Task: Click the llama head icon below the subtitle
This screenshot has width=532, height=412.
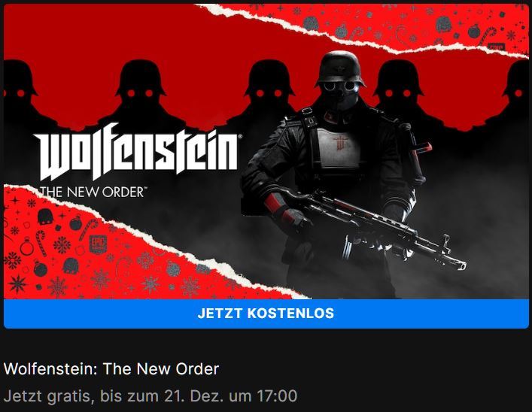Action: point(45,217)
